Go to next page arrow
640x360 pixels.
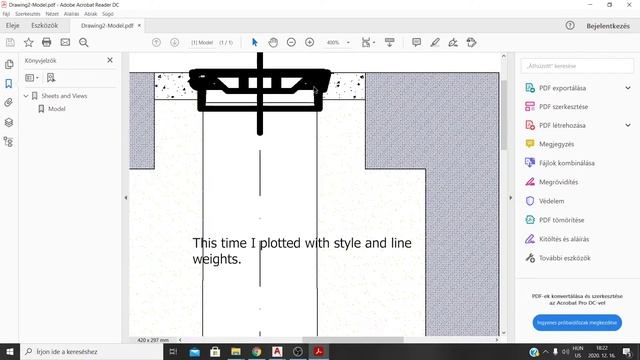click(x=175, y=42)
